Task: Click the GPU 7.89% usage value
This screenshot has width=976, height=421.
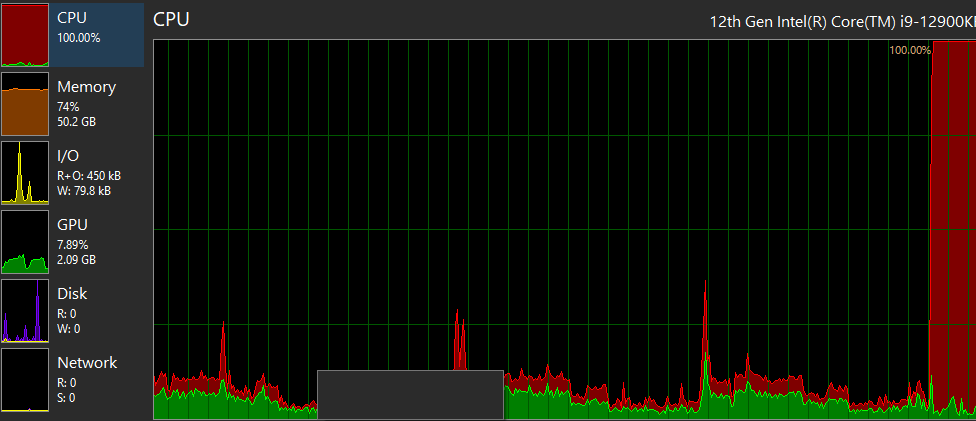Action: (72, 245)
